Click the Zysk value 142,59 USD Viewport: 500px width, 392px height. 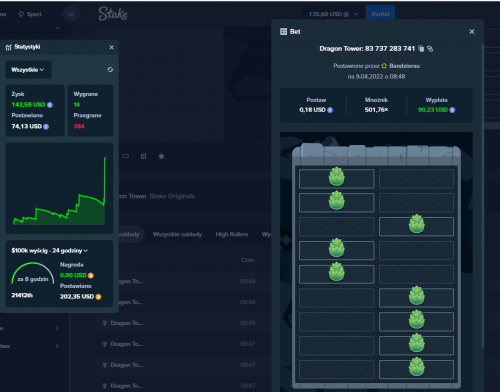[28, 105]
